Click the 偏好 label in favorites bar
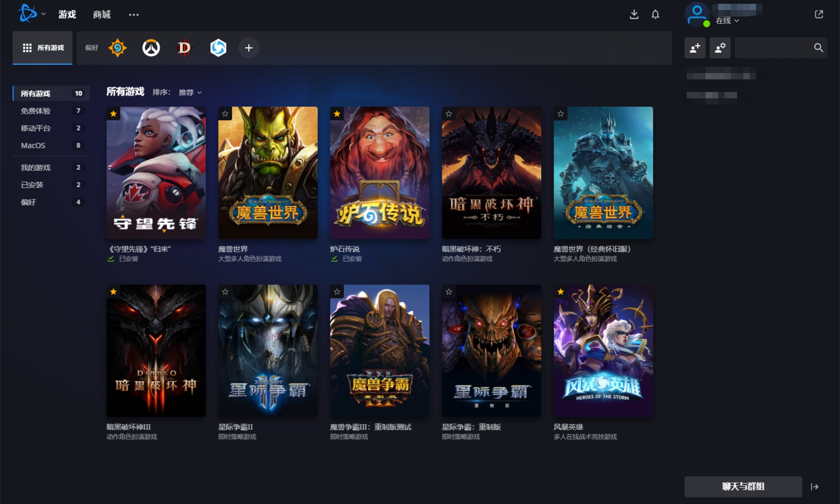The height and width of the screenshot is (504, 840). point(92,48)
